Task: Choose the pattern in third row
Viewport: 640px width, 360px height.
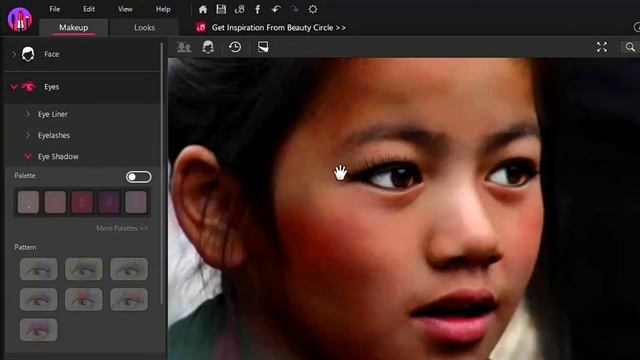Action: pos(38,330)
